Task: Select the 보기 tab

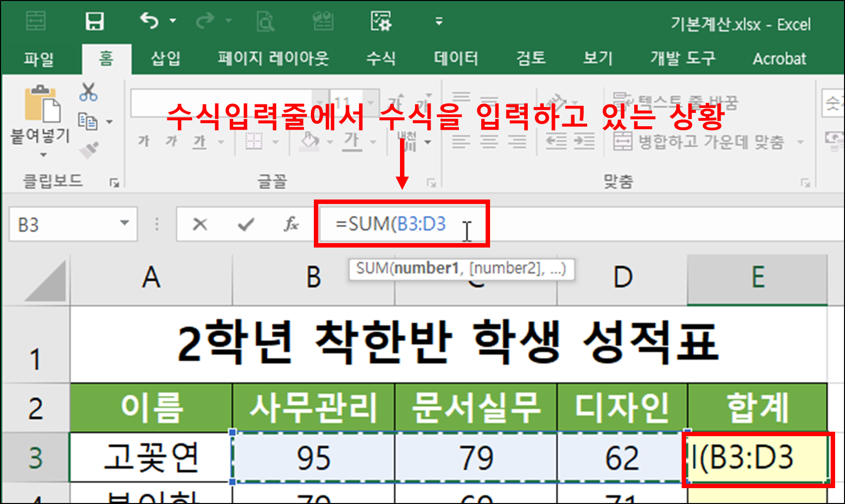Action: point(597,58)
